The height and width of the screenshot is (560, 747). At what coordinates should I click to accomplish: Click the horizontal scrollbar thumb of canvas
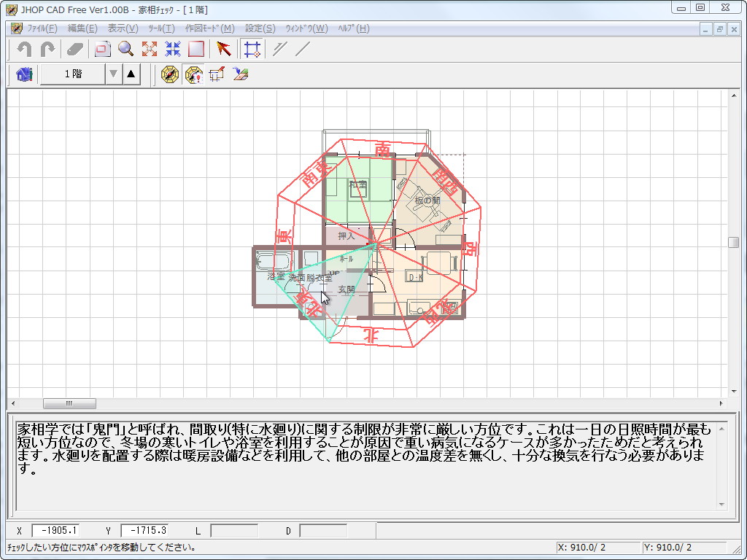[69, 403]
